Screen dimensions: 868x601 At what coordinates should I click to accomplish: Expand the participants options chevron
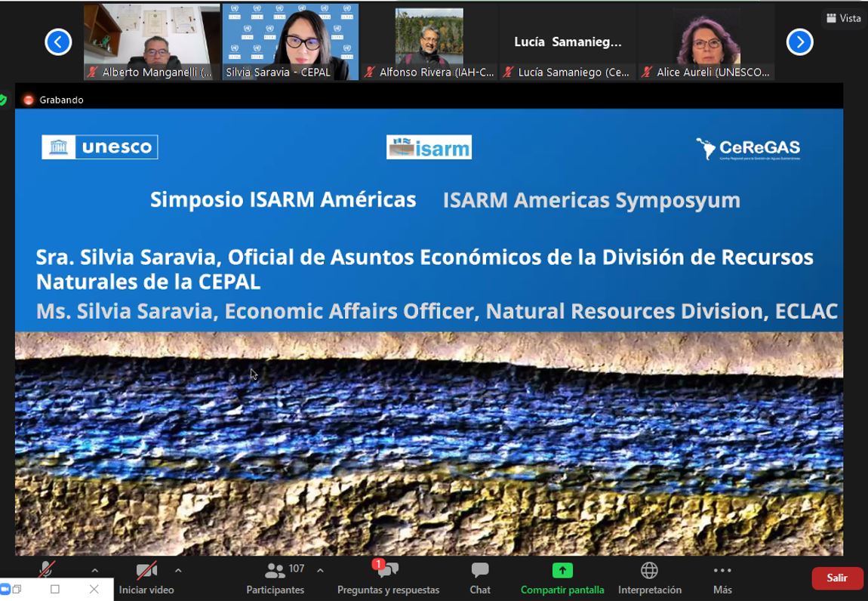[x=320, y=570]
